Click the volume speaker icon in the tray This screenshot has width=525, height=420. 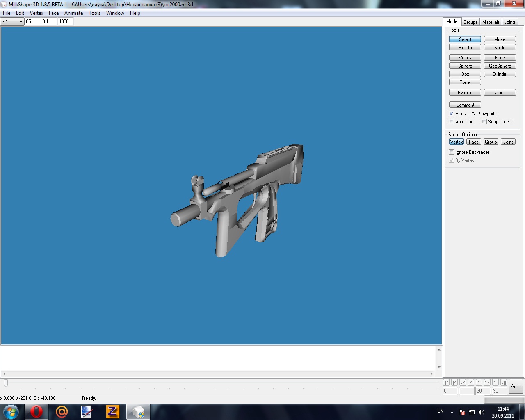click(x=482, y=412)
